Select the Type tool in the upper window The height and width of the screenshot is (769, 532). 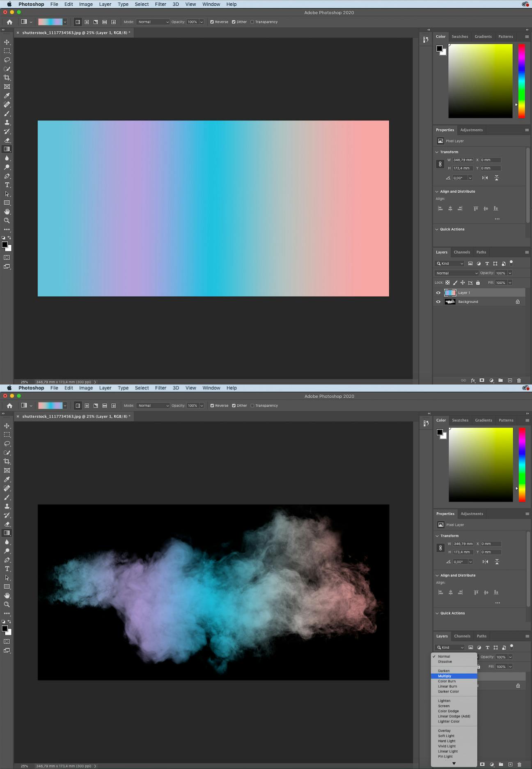coord(7,185)
